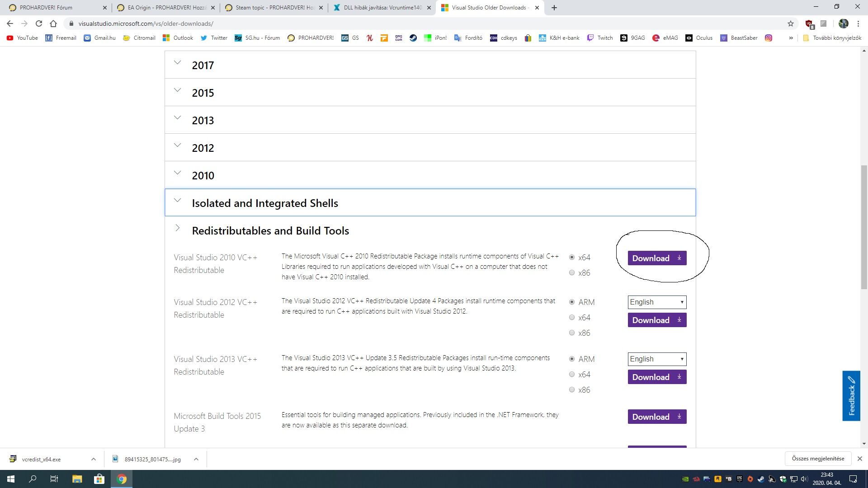868x488 pixels.
Task: Open the Feedback side button
Action: [x=851, y=396]
